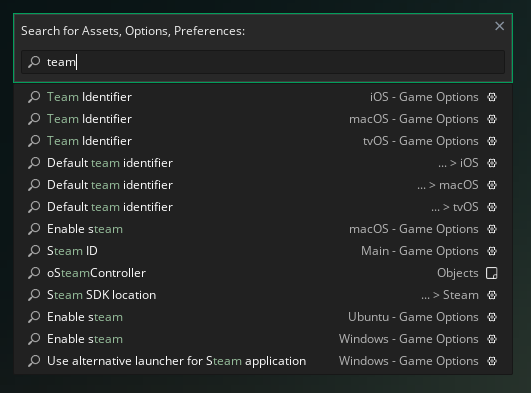This screenshot has height=393, width=531.
Task: Choose Enable steam for Ubuntu Game Options
Action: (x=263, y=317)
